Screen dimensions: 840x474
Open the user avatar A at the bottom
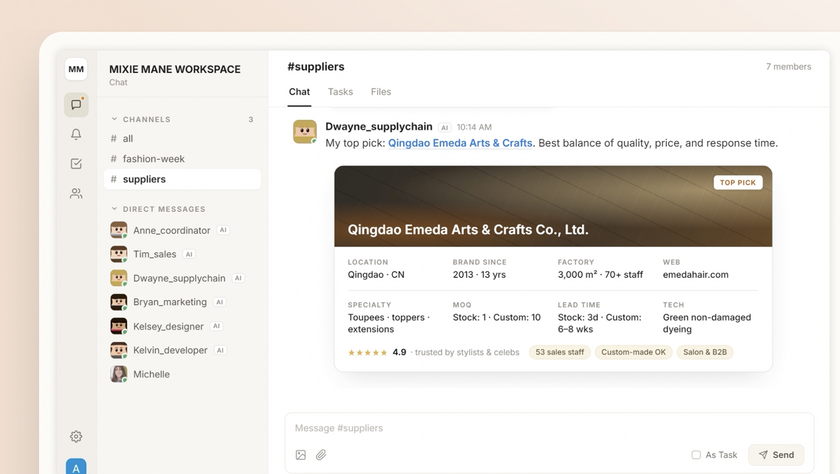[76, 467]
